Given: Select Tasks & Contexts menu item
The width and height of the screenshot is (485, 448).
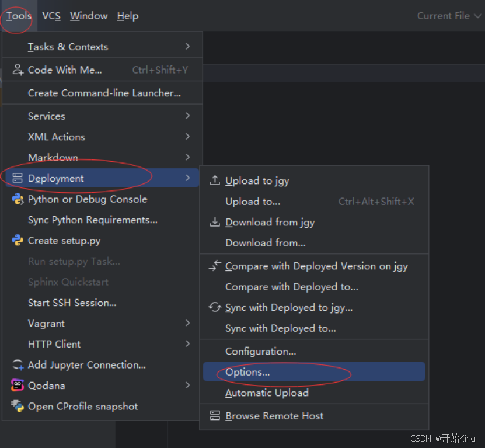Looking at the screenshot, I should click(102, 47).
